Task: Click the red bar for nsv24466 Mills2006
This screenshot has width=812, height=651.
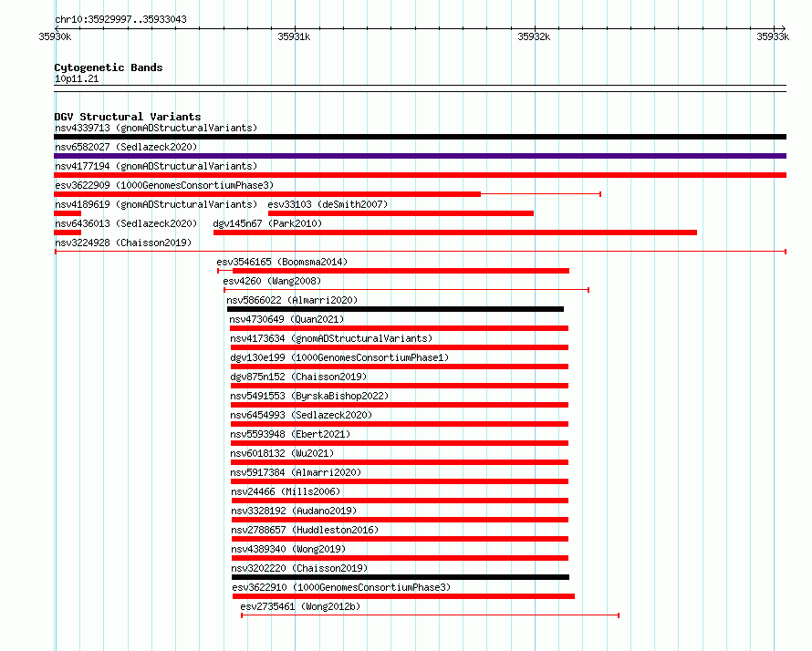Action: 400,501
